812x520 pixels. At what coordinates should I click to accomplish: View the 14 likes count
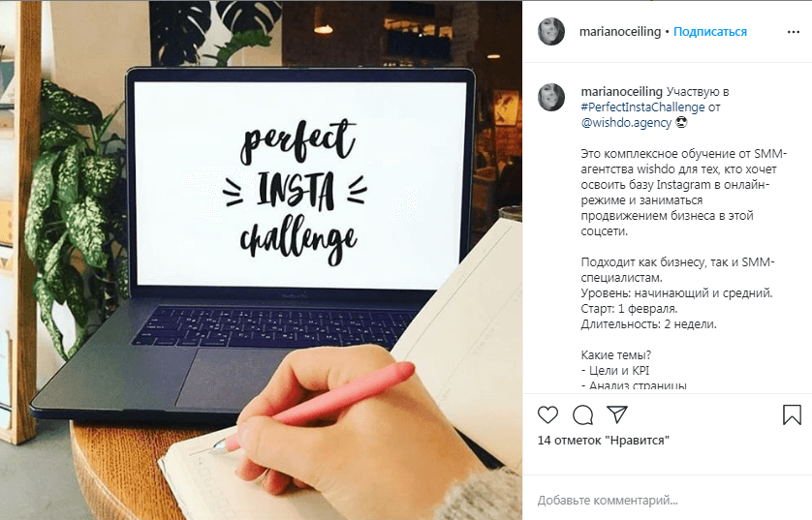point(604,441)
